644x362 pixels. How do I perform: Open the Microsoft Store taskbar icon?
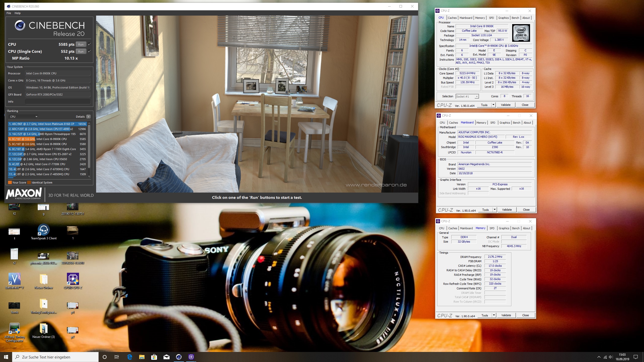pyautogui.click(x=154, y=357)
